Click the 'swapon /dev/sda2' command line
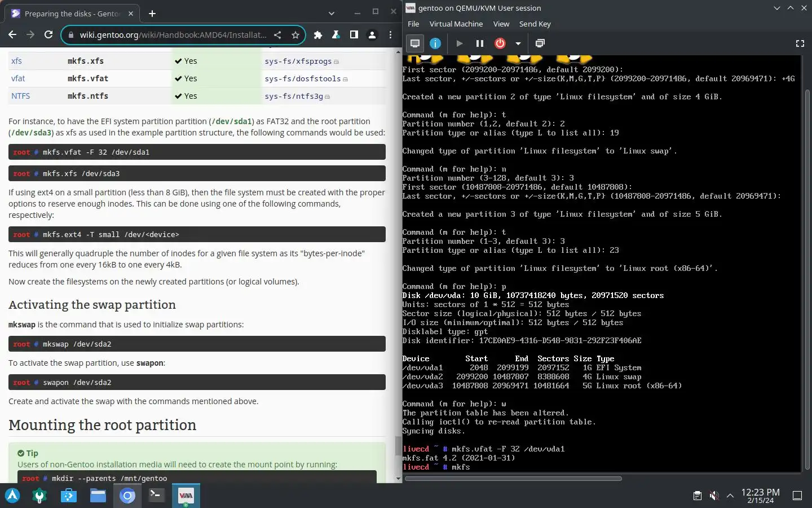This screenshot has width=812, height=508. pos(197,382)
